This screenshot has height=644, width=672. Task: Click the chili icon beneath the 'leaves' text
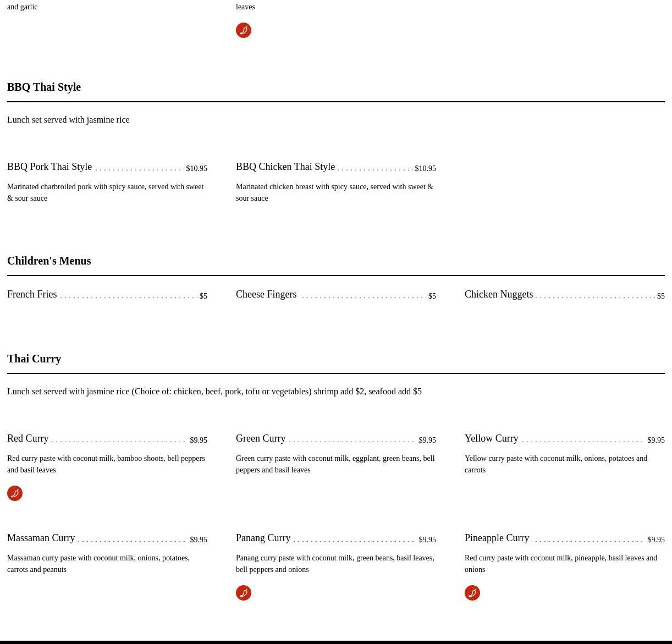244,30
